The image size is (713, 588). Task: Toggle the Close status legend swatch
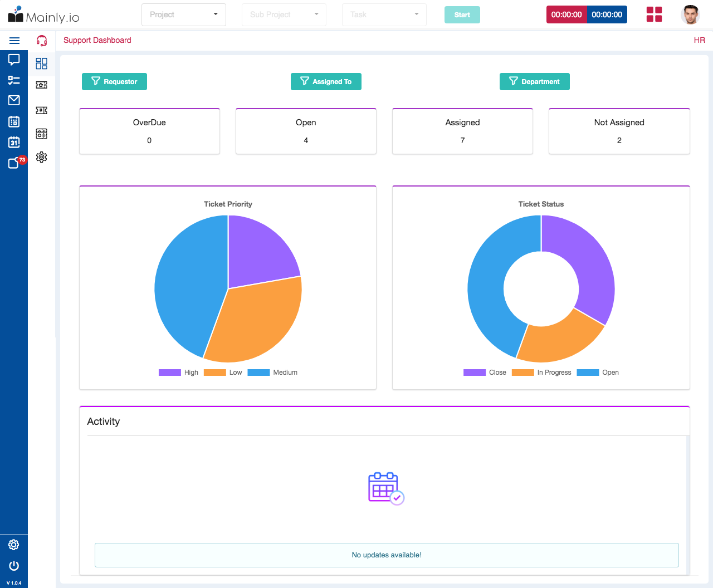[x=475, y=373]
